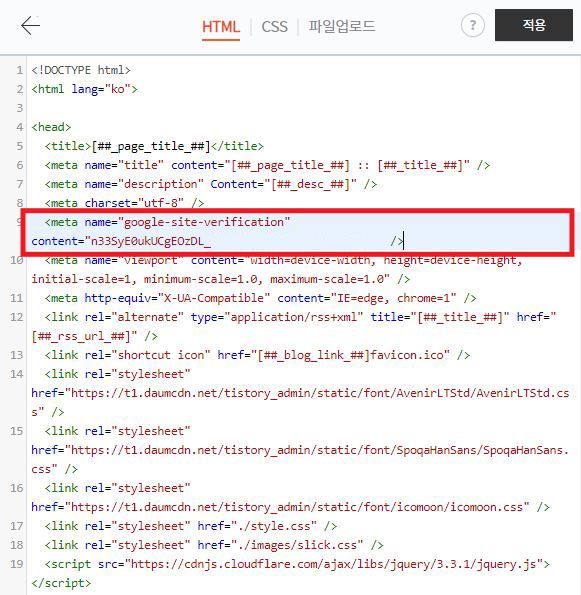Click the AvenirLTStd stylesheet href line
This screenshot has width=581, height=595.
(300, 393)
